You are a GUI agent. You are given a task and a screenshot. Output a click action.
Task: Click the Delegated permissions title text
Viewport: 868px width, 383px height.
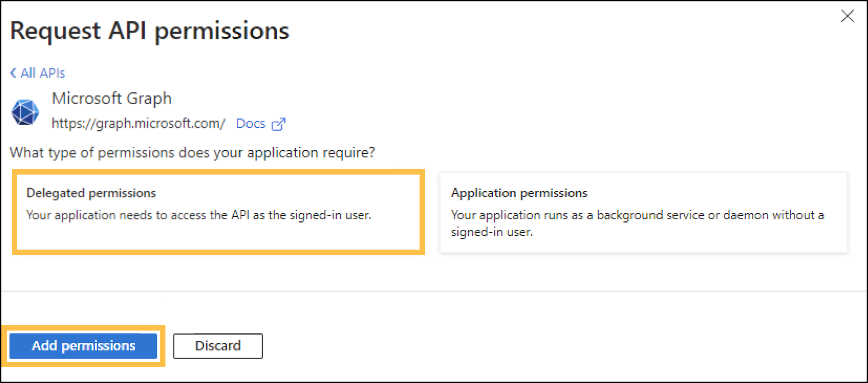tap(91, 193)
